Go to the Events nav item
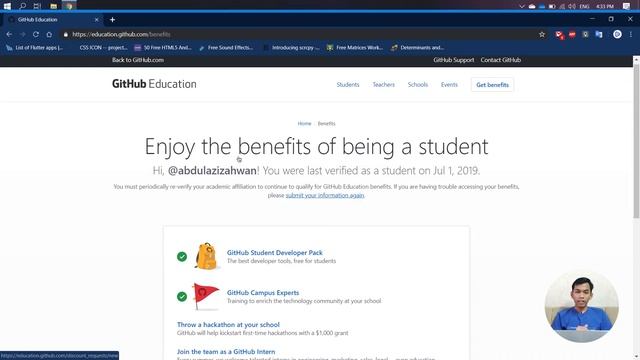640x360 pixels. (449, 84)
